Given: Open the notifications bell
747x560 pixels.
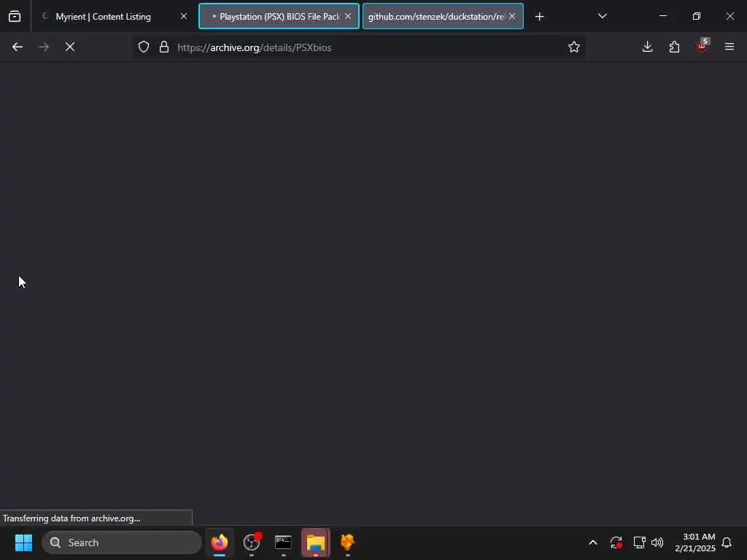Looking at the screenshot, I should coord(727,542).
